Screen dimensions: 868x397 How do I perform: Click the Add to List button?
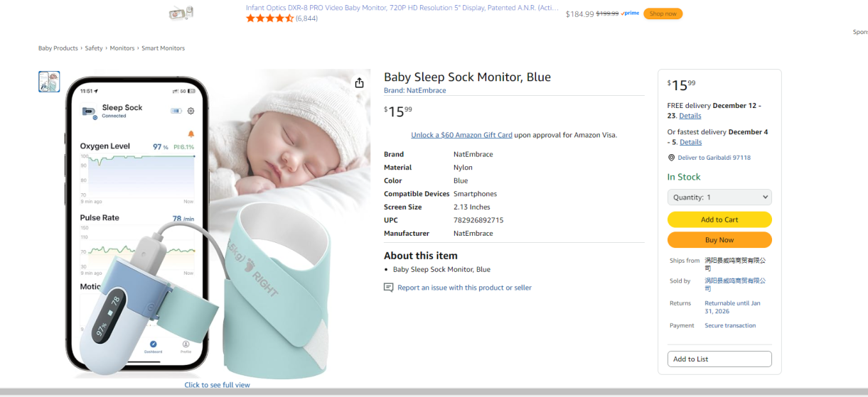point(719,359)
